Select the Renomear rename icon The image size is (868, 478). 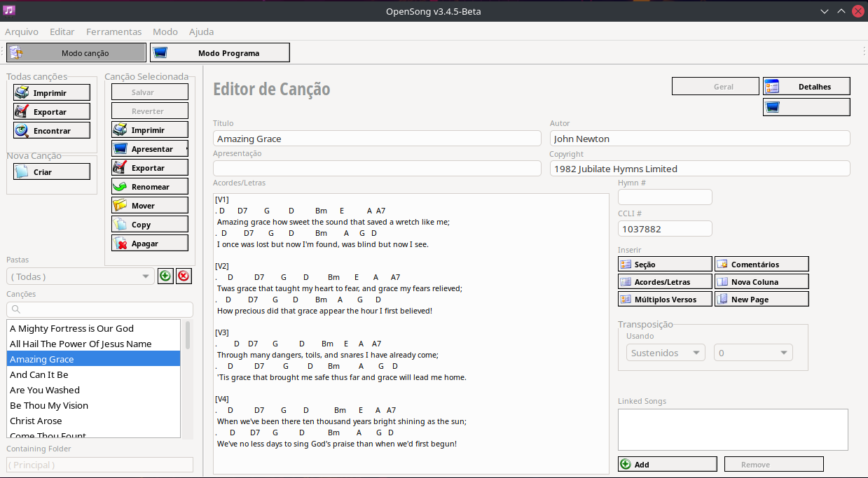pyautogui.click(x=119, y=186)
